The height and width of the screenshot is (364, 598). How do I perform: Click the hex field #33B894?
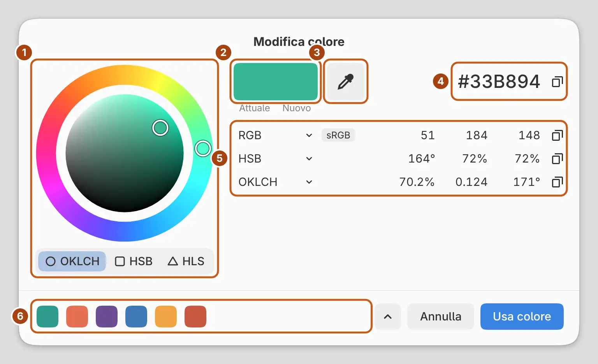(499, 82)
